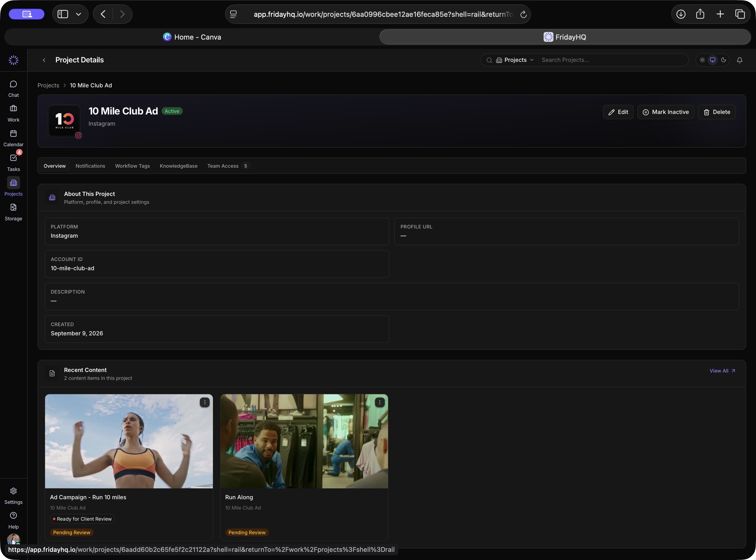Open the Workflow Tags tab
The image size is (756, 560).
[132, 166]
